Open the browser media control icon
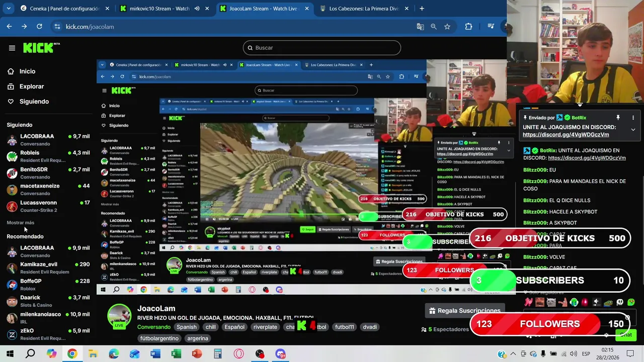The height and width of the screenshot is (362, 644). click(491, 27)
